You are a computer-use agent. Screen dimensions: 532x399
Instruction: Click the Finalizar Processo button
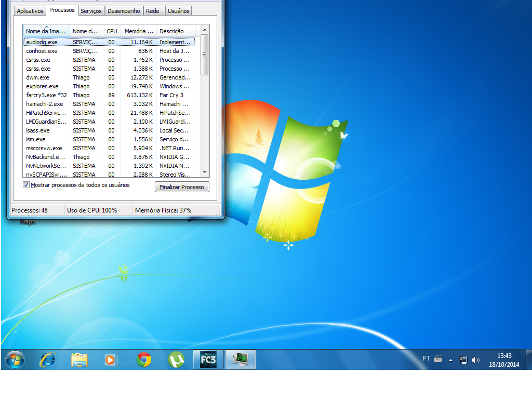tap(182, 187)
